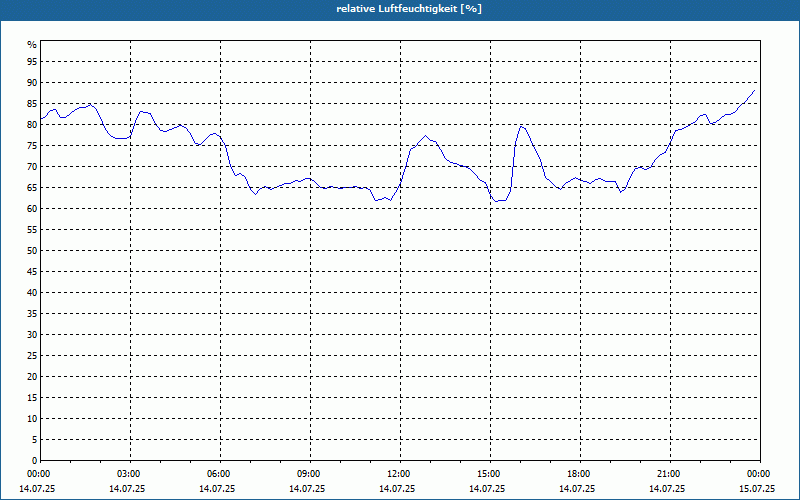Click the y-axis label '80'
Screen dimensions: 800x500
pyautogui.click(x=32, y=124)
